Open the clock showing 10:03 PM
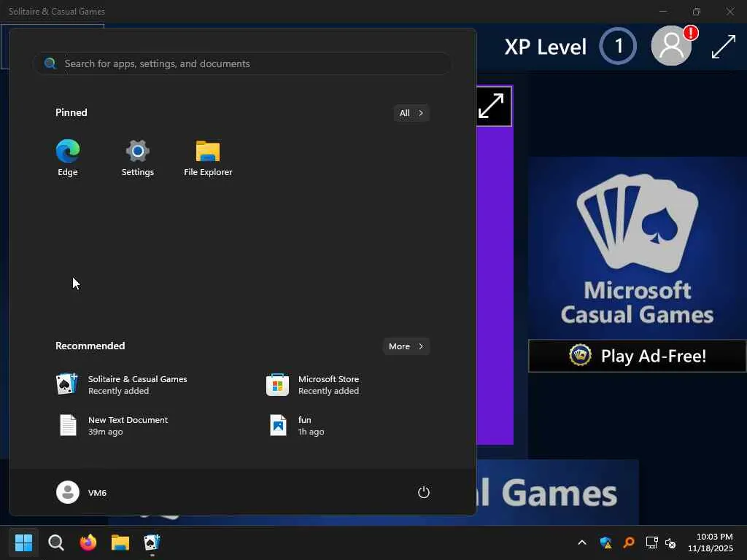 (x=711, y=542)
